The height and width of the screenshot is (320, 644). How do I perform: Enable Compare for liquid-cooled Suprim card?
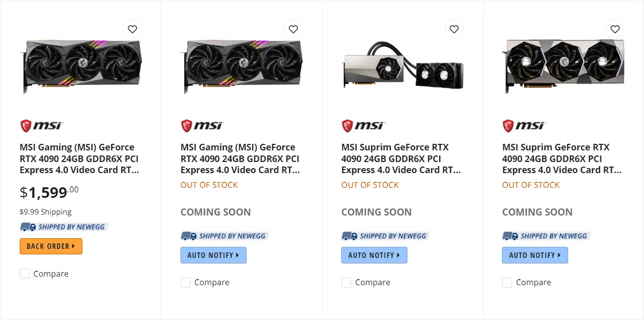pos(346,282)
